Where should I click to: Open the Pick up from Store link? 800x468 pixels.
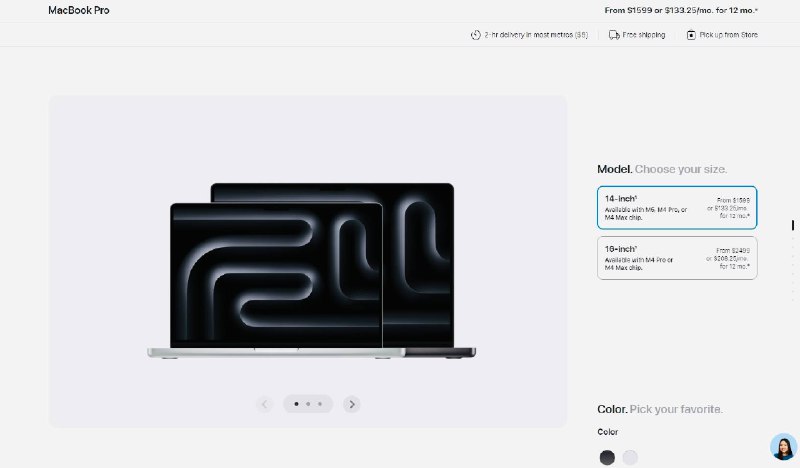(x=729, y=35)
